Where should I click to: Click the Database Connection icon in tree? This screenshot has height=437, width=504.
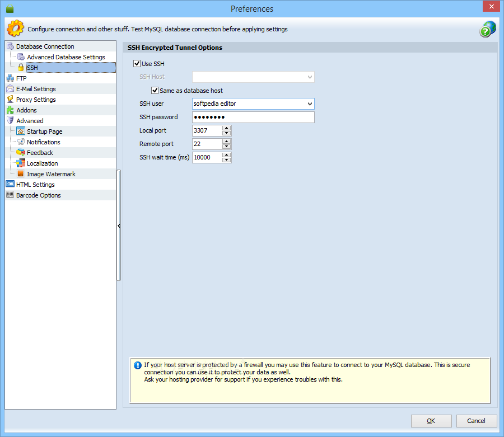(10, 46)
